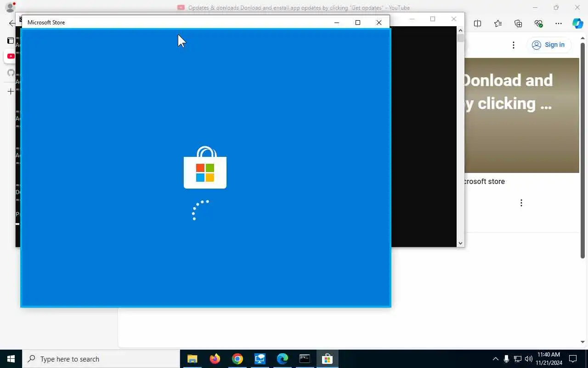Screen dimensions: 588x368
Task: Switch to the GitHub vertical tab
Action: coord(11,73)
